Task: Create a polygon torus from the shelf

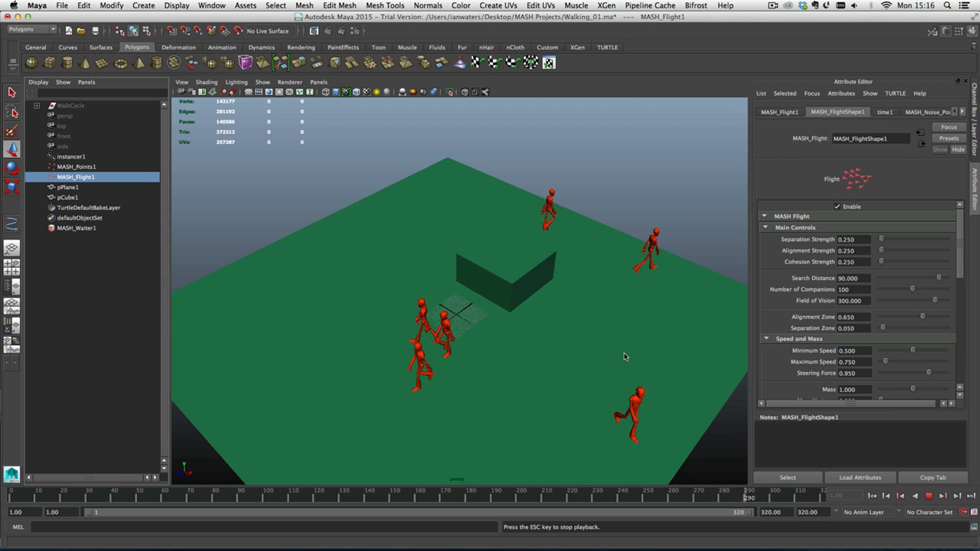Action: (120, 63)
